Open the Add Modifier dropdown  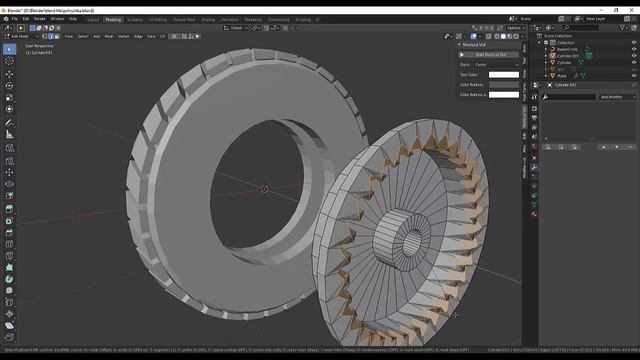point(618,97)
